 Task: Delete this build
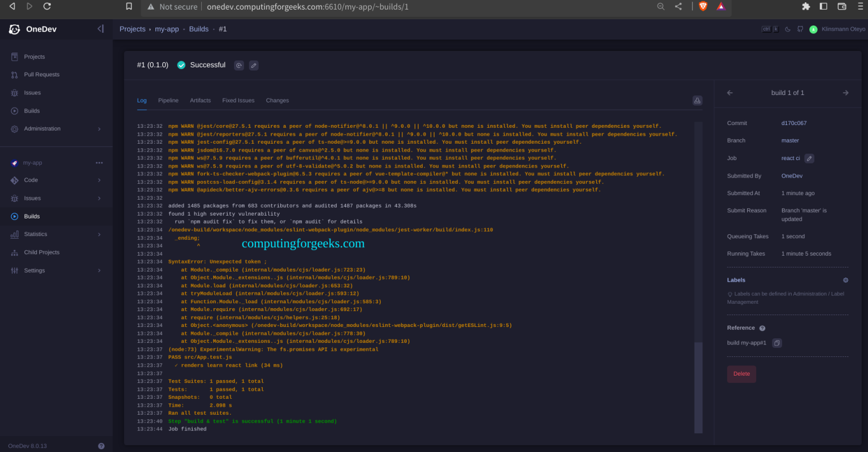pyautogui.click(x=741, y=374)
